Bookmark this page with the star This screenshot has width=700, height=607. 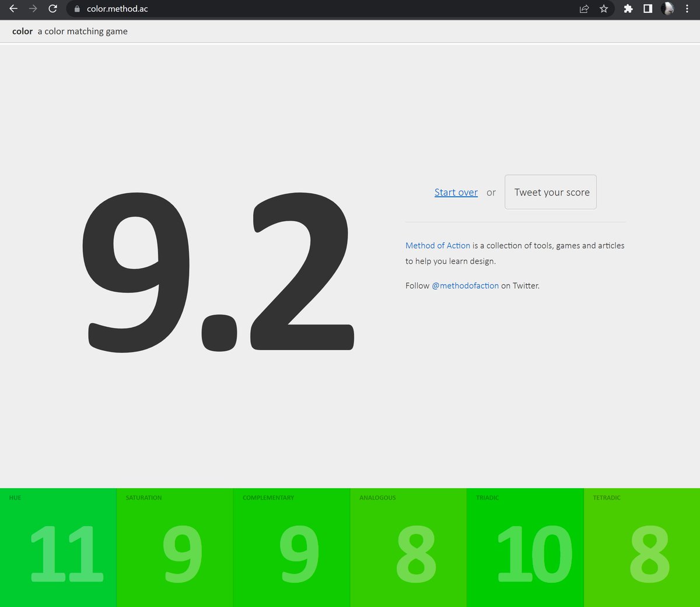tap(604, 9)
